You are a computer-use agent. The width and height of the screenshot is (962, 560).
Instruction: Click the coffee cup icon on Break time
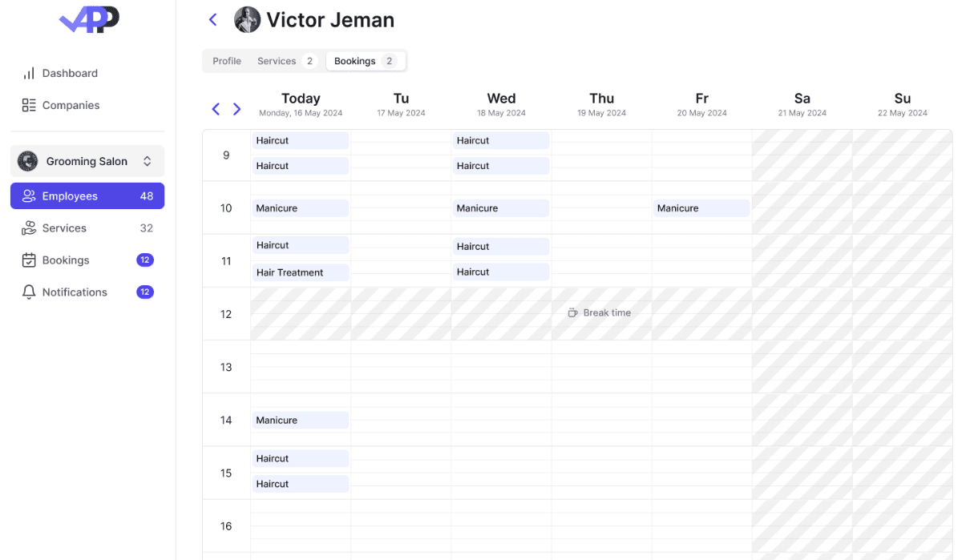(572, 312)
